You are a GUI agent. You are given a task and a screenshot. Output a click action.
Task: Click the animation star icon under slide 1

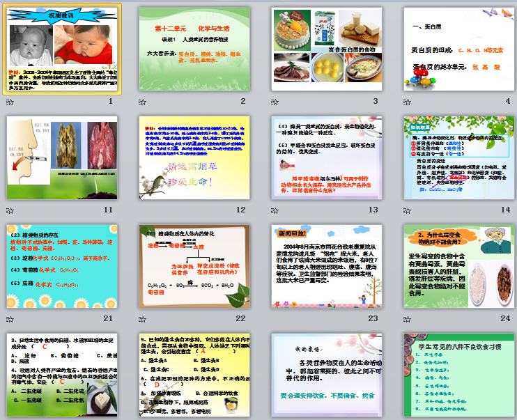point(9,102)
